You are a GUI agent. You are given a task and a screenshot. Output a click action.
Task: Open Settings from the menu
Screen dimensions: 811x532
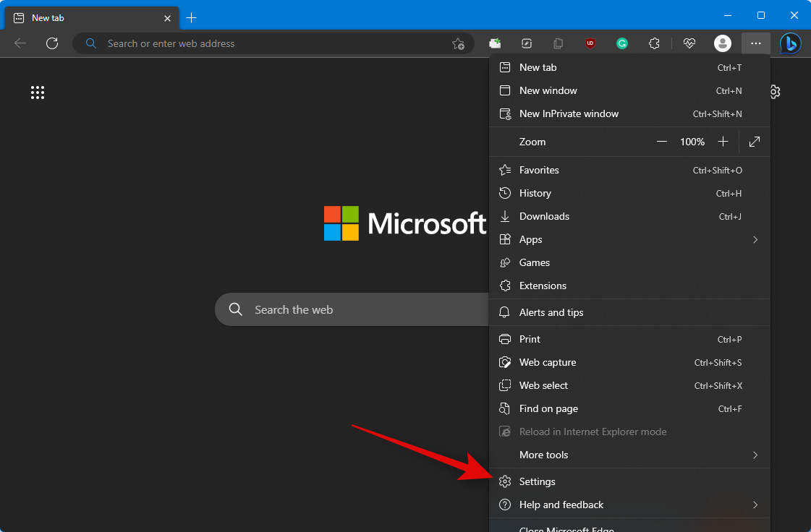pyautogui.click(x=538, y=481)
